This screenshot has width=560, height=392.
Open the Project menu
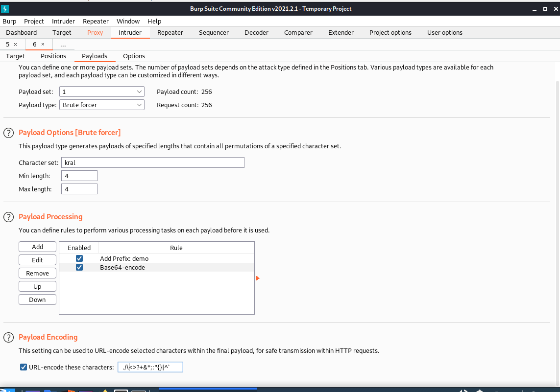point(34,22)
